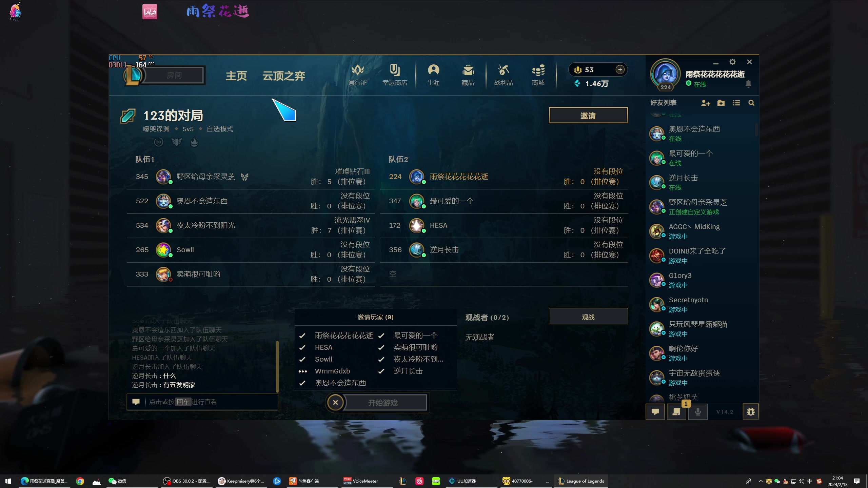Click the 开始游戏 start game button

click(383, 403)
